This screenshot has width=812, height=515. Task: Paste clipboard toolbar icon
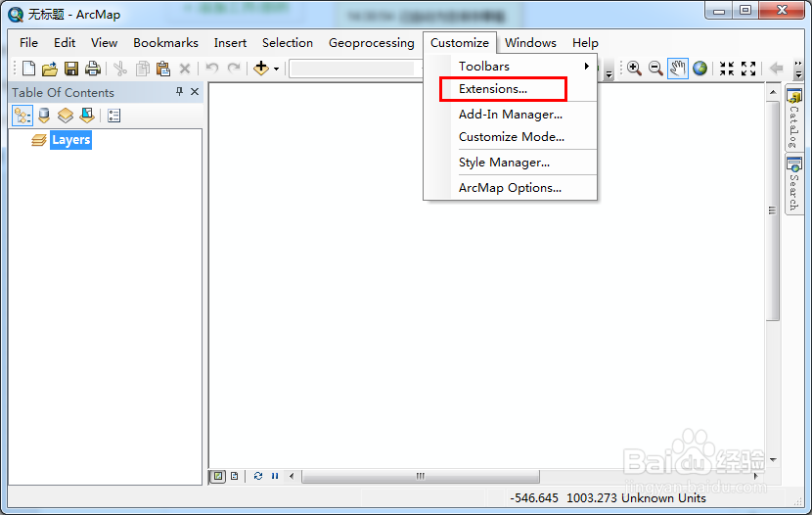(x=163, y=69)
